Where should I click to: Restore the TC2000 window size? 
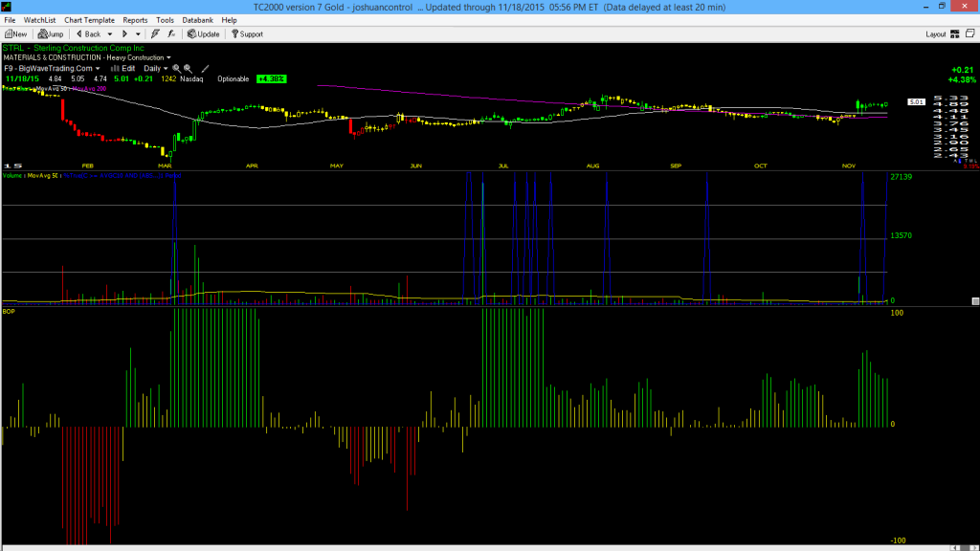point(942,7)
